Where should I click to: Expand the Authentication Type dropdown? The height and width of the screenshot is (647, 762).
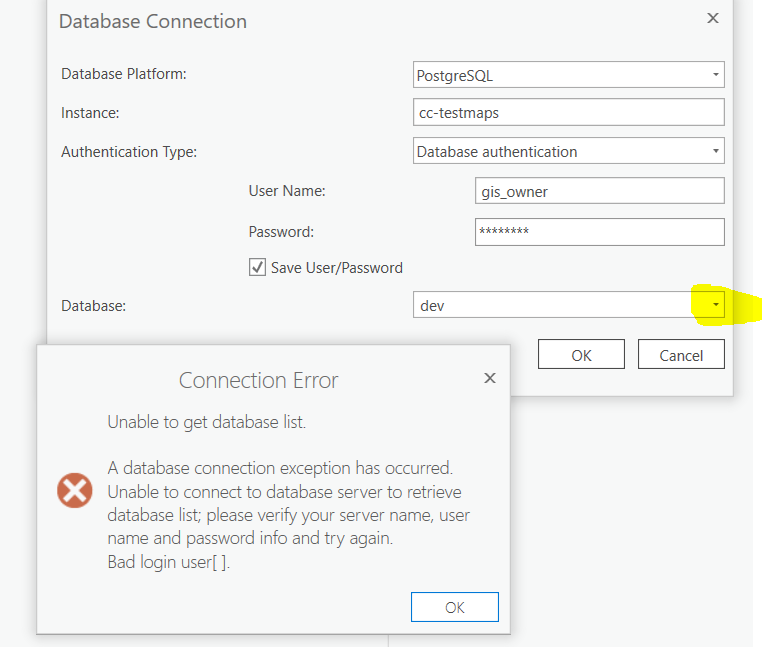click(716, 152)
